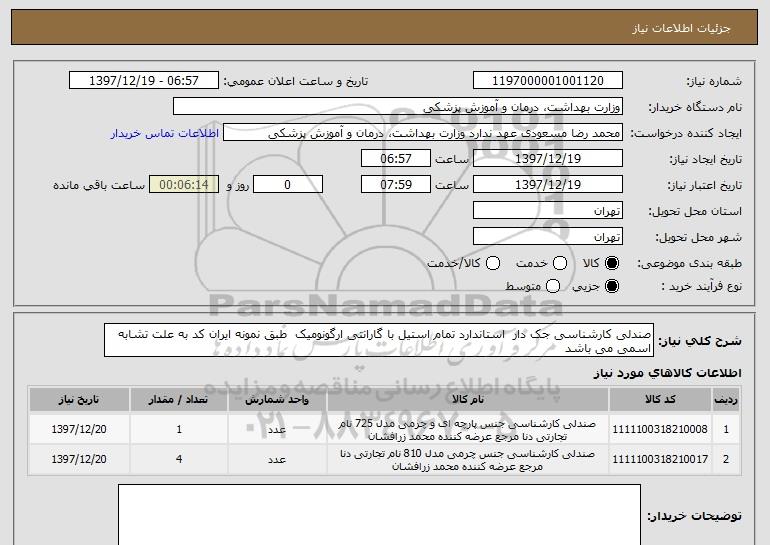This screenshot has width=770, height=545.
Task: Click the delivery city field تهران
Action: pyautogui.click(x=548, y=237)
